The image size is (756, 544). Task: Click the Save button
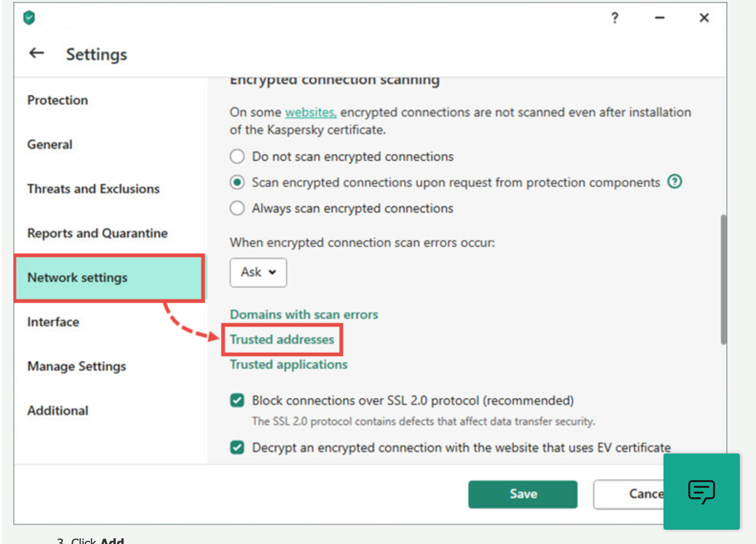pyautogui.click(x=523, y=494)
